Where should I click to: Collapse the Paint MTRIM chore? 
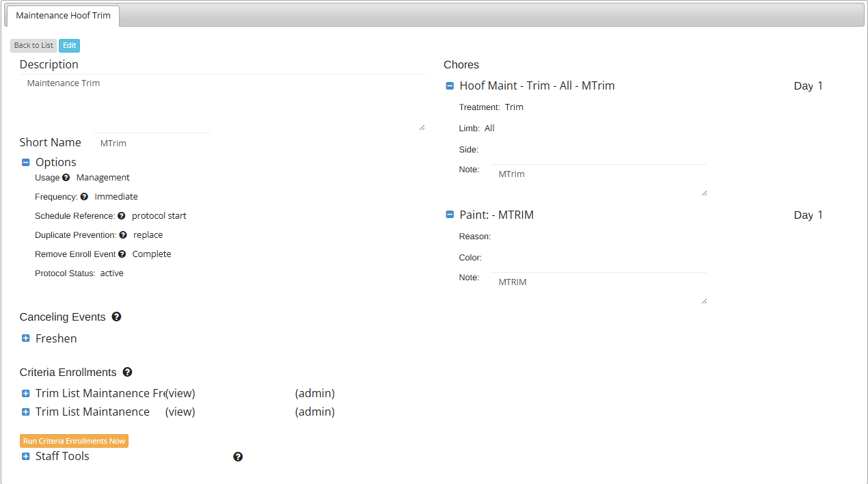point(450,215)
